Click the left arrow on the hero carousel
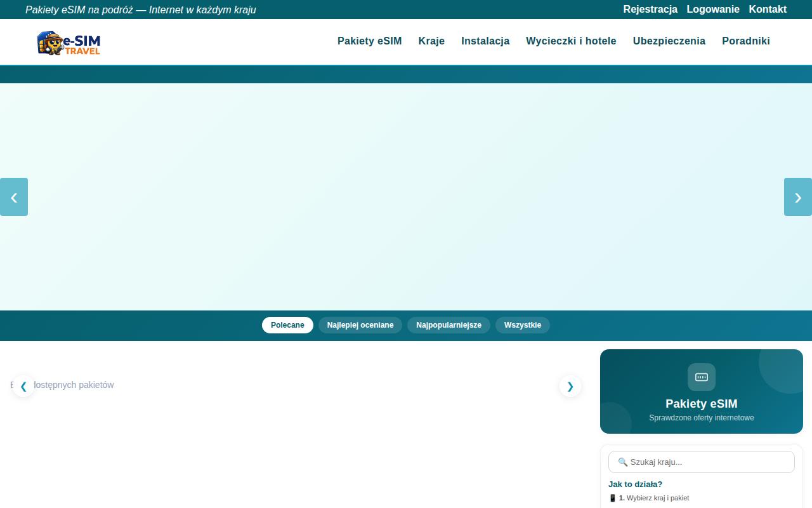This screenshot has width=812, height=508. 13,197
